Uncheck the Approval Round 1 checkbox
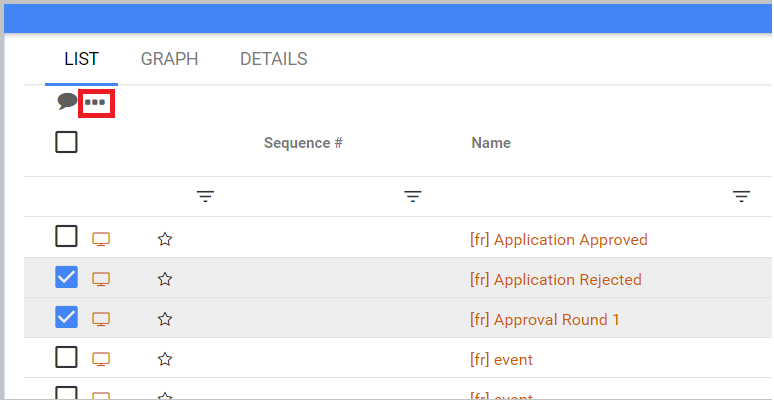 click(x=66, y=317)
